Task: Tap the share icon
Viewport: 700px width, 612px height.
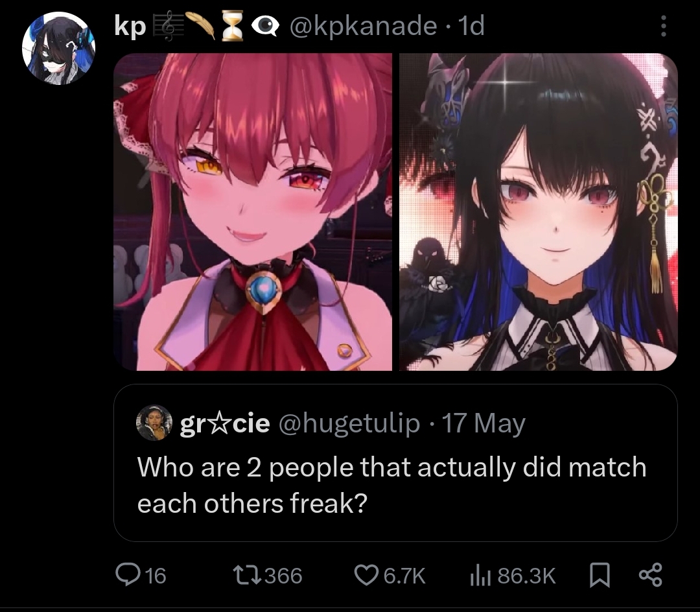Action: click(651, 575)
